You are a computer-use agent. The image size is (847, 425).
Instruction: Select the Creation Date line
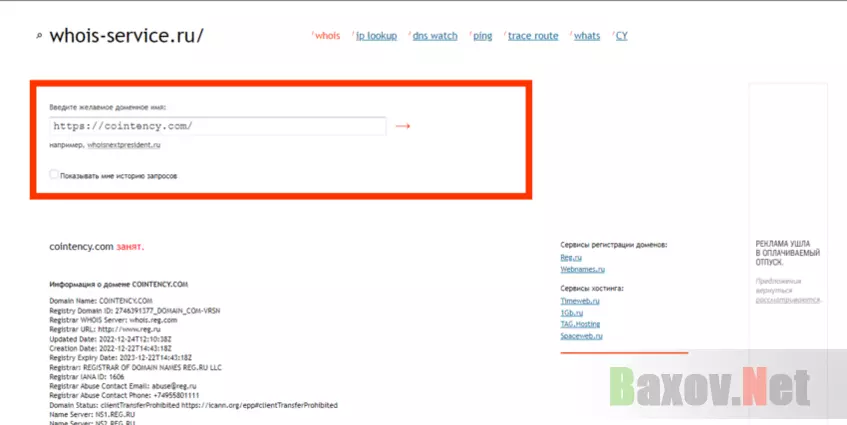click(x=110, y=348)
